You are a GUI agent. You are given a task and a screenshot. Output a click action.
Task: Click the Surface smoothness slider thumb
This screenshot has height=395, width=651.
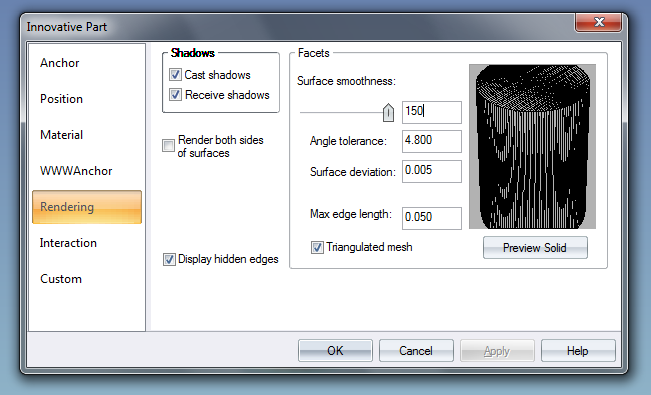388,113
